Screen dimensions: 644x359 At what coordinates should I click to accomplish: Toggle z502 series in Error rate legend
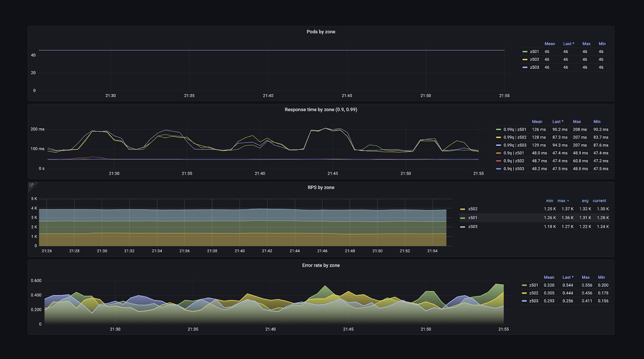coord(533,293)
